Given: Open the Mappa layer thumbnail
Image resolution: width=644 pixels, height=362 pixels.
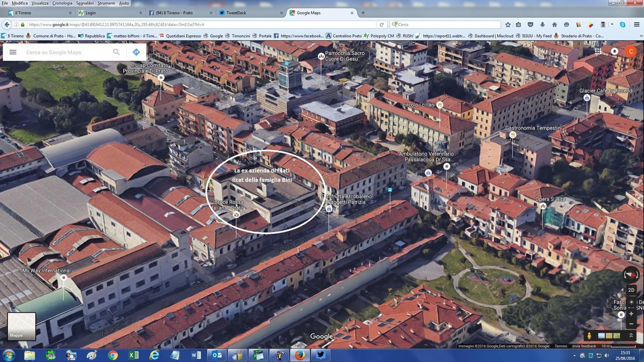Looking at the screenshot, I should [x=22, y=326].
